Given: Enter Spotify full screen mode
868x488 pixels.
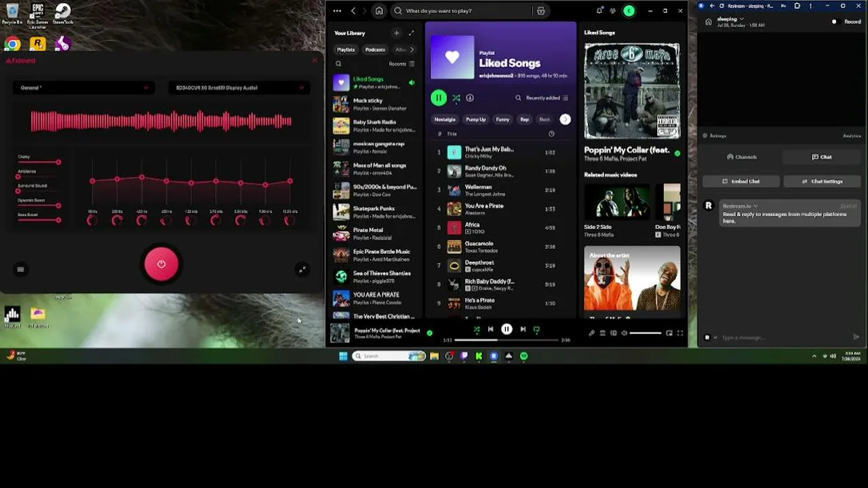Looking at the screenshot, I should (x=680, y=333).
